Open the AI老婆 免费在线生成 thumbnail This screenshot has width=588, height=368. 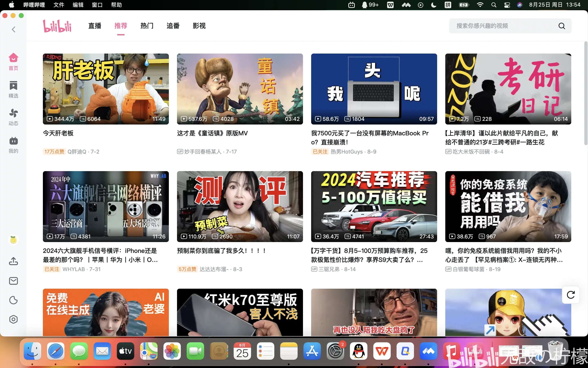click(106, 312)
